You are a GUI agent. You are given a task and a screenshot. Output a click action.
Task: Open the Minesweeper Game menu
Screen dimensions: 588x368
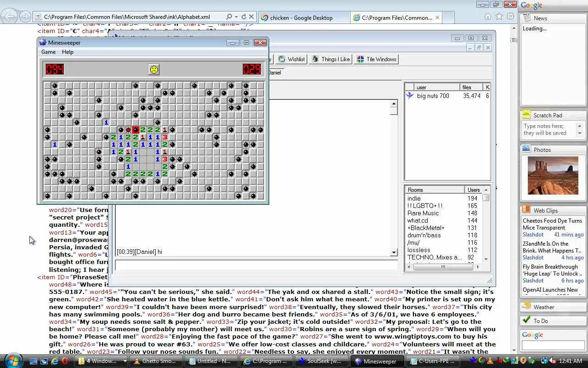click(48, 52)
